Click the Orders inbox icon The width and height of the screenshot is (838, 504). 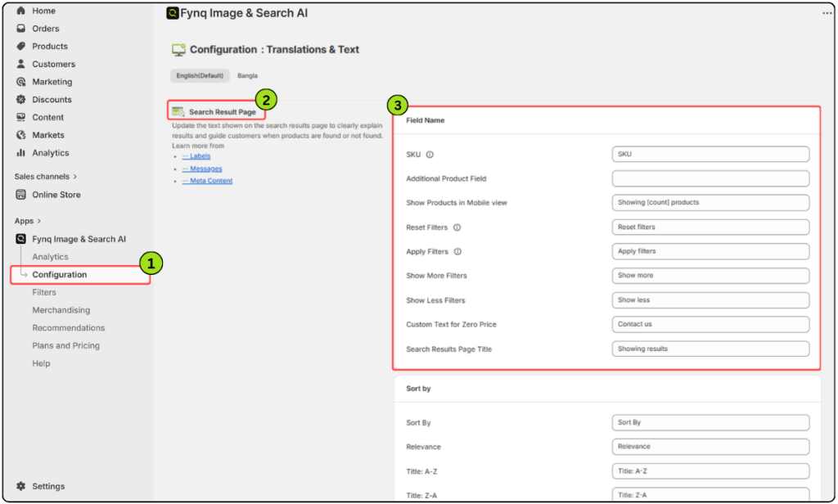(x=20, y=29)
